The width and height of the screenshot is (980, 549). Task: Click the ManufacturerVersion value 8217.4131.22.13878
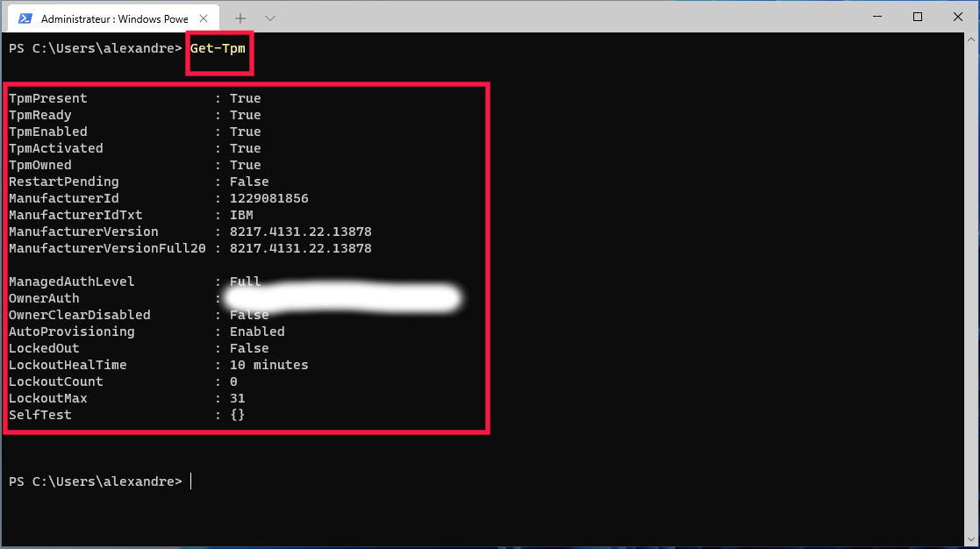300,232
